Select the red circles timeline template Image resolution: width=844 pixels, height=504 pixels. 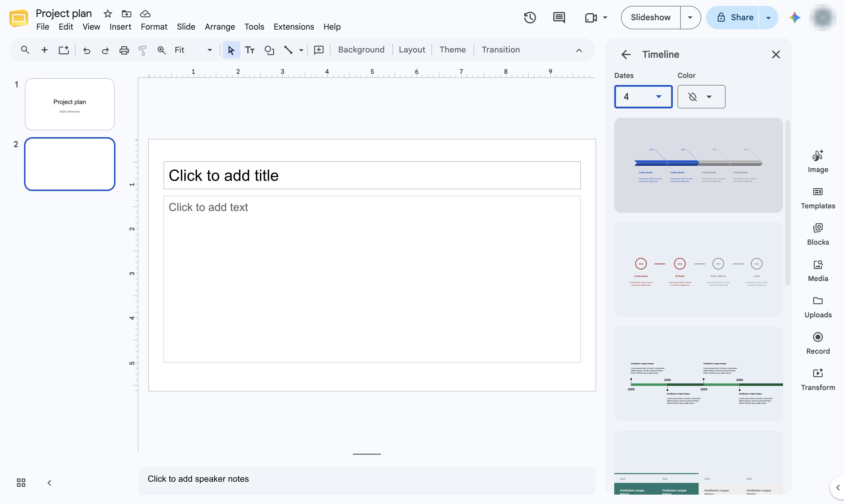(698, 270)
